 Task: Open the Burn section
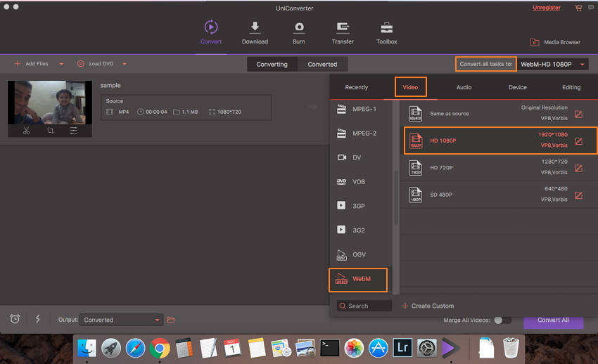tap(298, 32)
